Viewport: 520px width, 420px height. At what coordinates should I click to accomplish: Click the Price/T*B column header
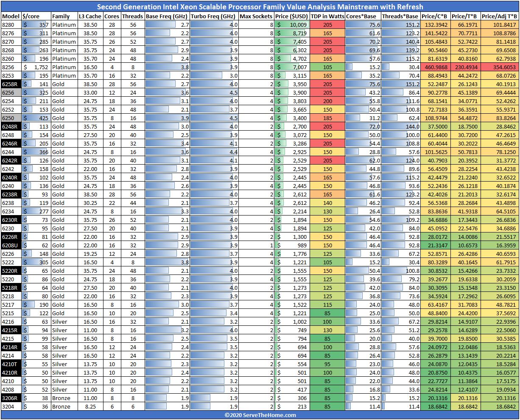click(466, 16)
